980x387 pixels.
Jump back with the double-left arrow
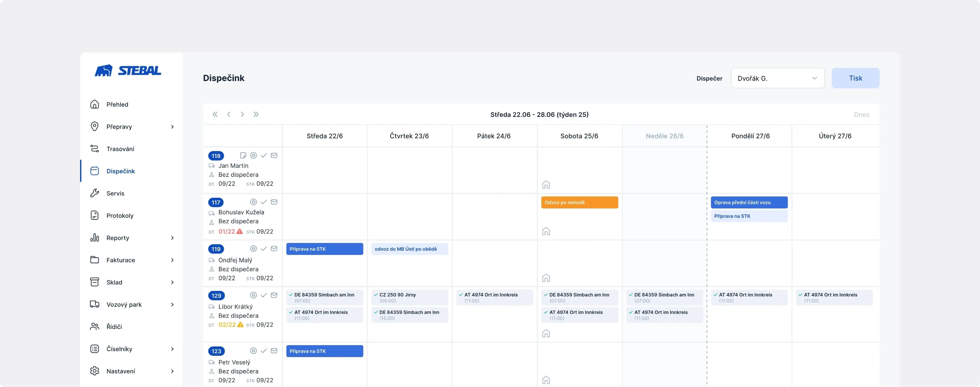click(215, 115)
